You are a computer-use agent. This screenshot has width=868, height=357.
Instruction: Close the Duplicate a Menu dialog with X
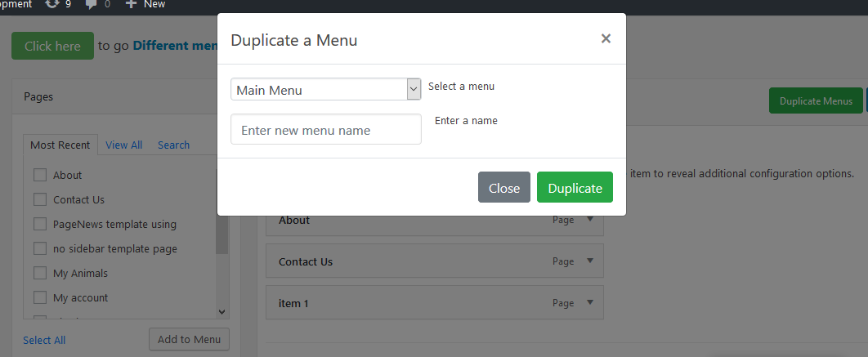pos(606,38)
